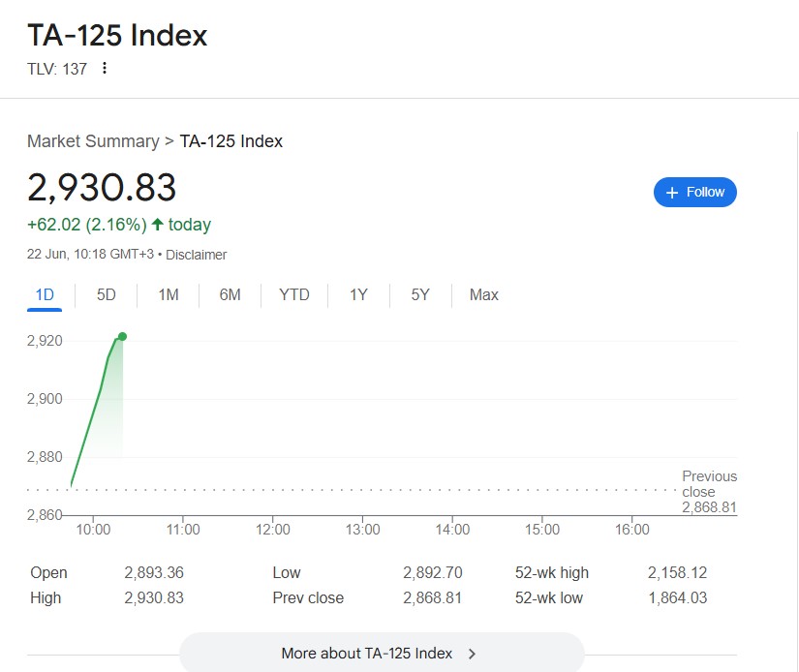Viewport: 799px width, 672px height.
Task: Click the 2,880 y-axis label
Action: [x=45, y=457]
